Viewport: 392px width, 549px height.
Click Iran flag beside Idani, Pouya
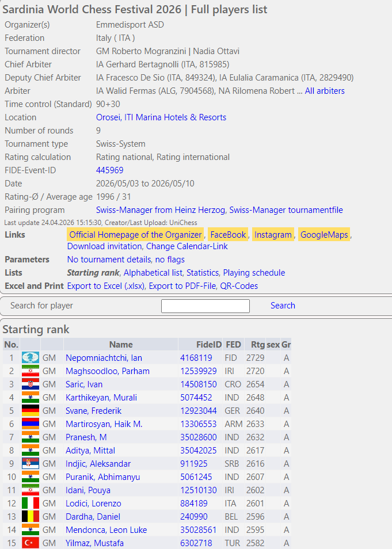(x=31, y=490)
